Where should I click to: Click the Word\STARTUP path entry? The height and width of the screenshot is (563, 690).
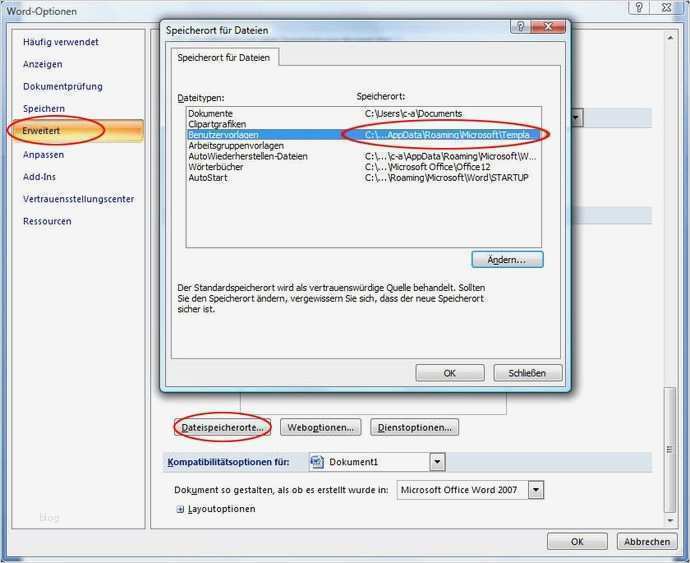click(x=447, y=178)
